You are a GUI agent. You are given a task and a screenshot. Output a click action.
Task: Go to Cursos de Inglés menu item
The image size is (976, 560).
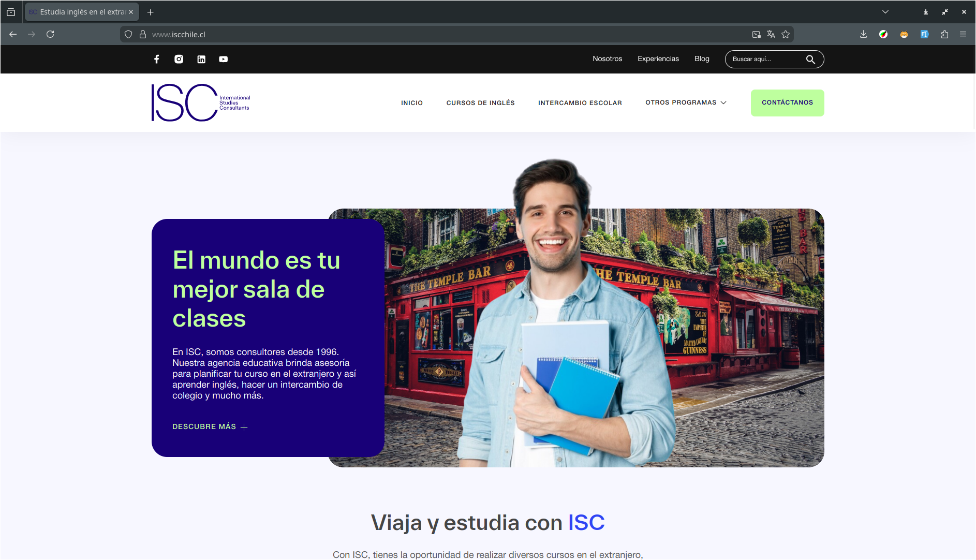(480, 103)
